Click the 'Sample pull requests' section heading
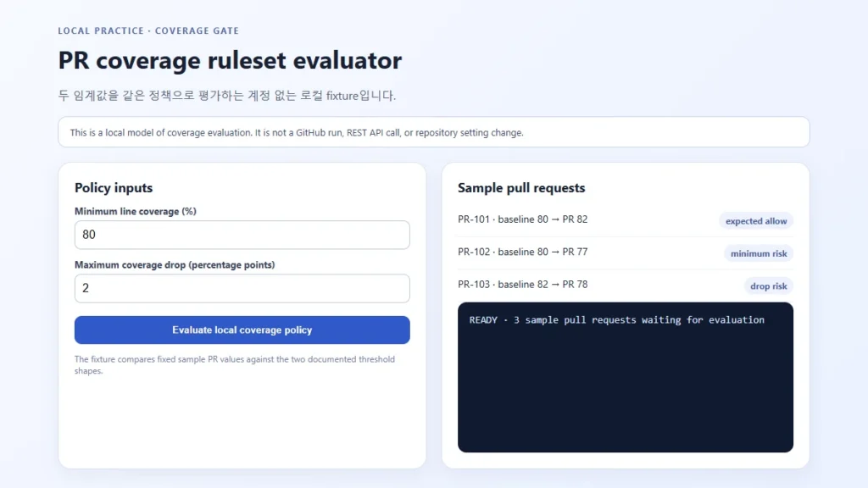This screenshot has height=488, width=868. click(521, 187)
